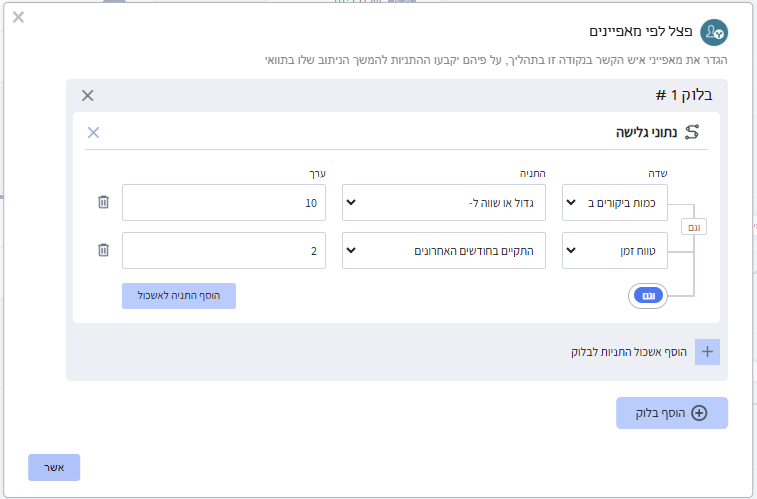Viewport: 757px width, 499px height.
Task: Open the כמות ביקורים ב field dropdown
Action: click(x=615, y=202)
